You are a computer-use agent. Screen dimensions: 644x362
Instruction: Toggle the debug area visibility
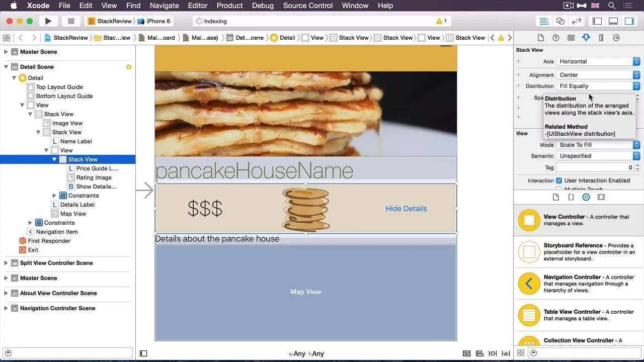tap(612, 21)
